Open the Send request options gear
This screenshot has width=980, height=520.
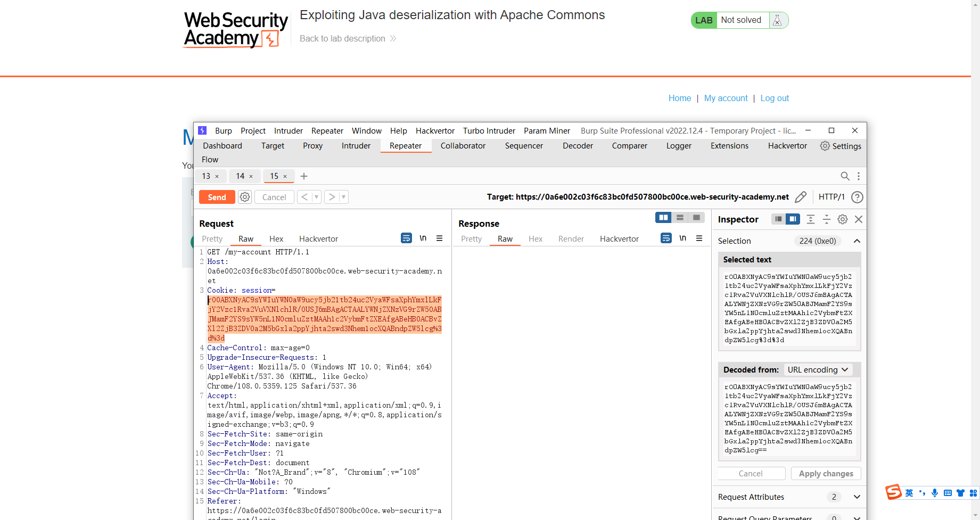click(x=245, y=197)
